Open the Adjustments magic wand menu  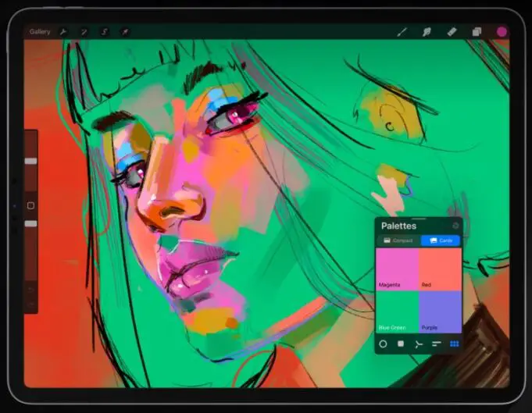pos(84,32)
